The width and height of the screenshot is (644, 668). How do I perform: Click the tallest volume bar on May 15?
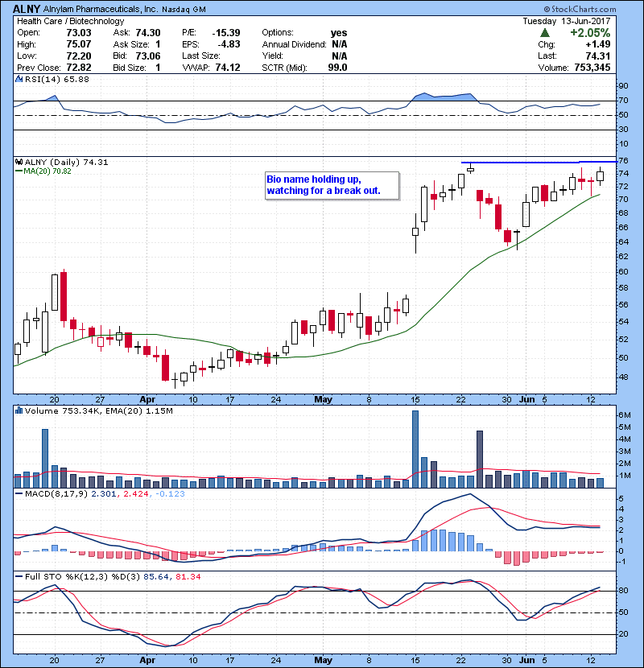pyautogui.click(x=415, y=449)
